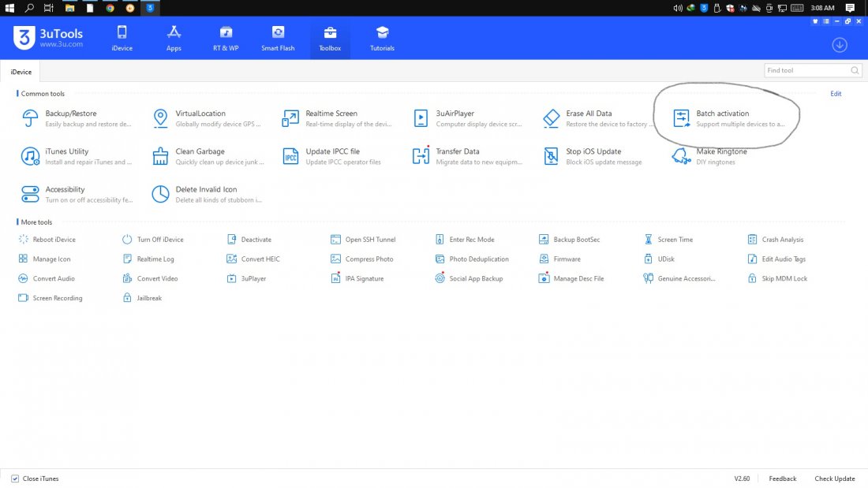Launch VirtualLocation GPS tool
The height and width of the screenshot is (488, 868).
coord(207,118)
